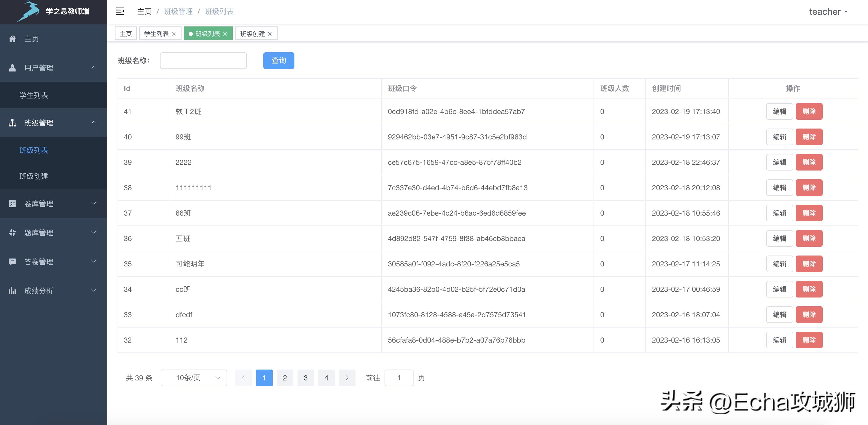Click the 用户管理 person icon
This screenshot has width=868, height=425.
click(12, 68)
